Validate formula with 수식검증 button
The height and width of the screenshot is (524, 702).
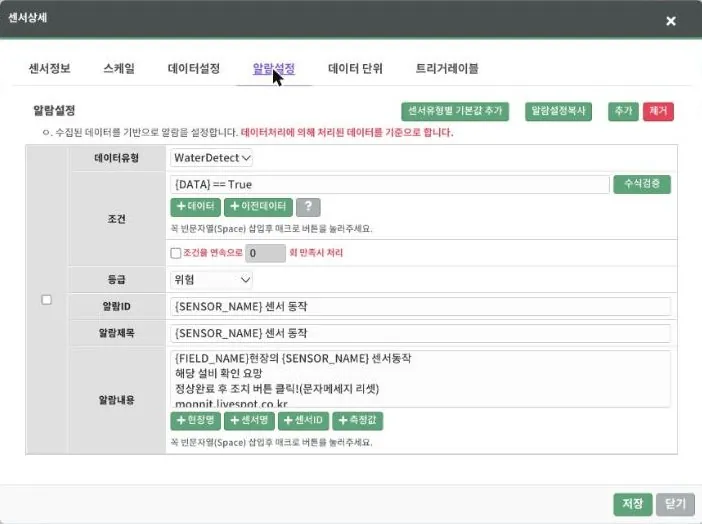point(642,184)
